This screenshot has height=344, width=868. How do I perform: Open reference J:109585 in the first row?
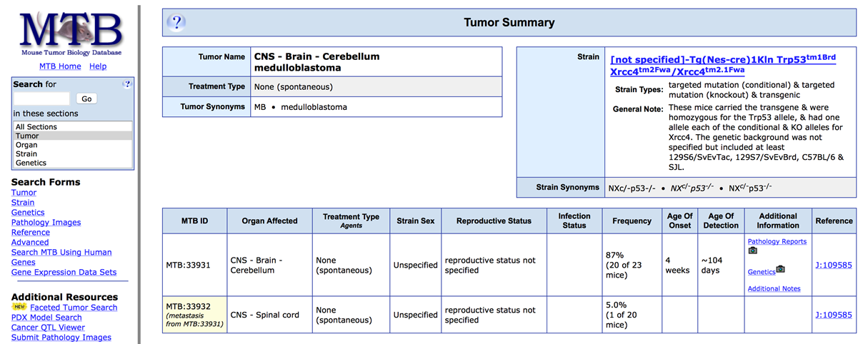[x=834, y=265]
